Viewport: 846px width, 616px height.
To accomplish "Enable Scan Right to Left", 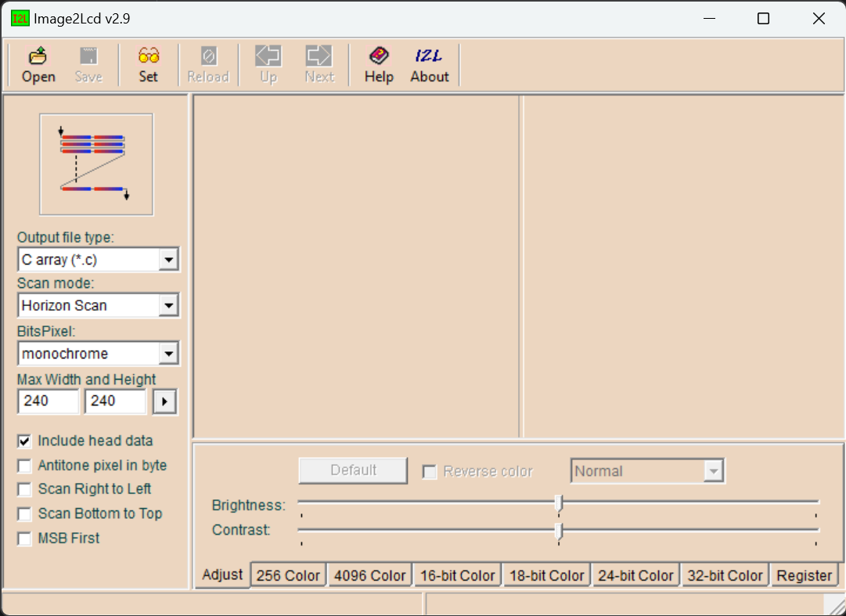I will (24, 489).
